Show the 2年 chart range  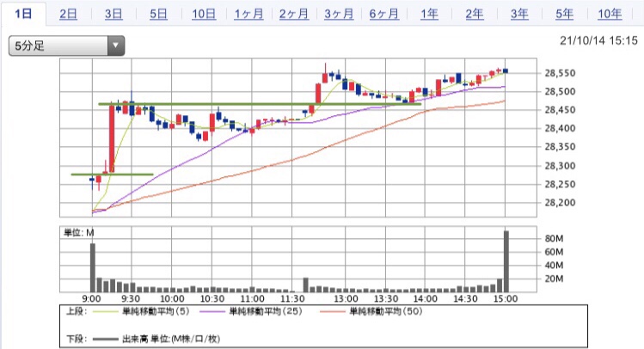[x=474, y=14]
